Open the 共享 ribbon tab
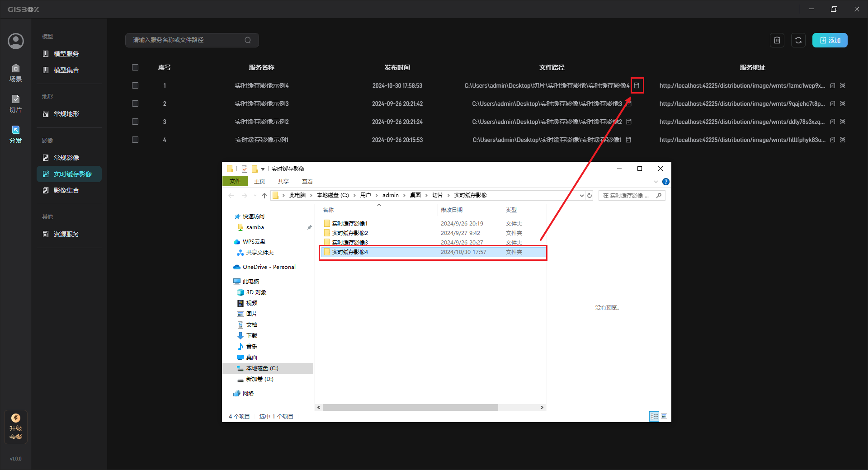 click(283, 181)
